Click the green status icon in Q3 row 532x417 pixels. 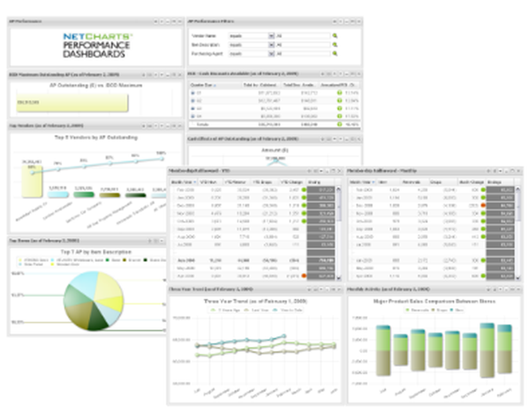tap(339, 108)
